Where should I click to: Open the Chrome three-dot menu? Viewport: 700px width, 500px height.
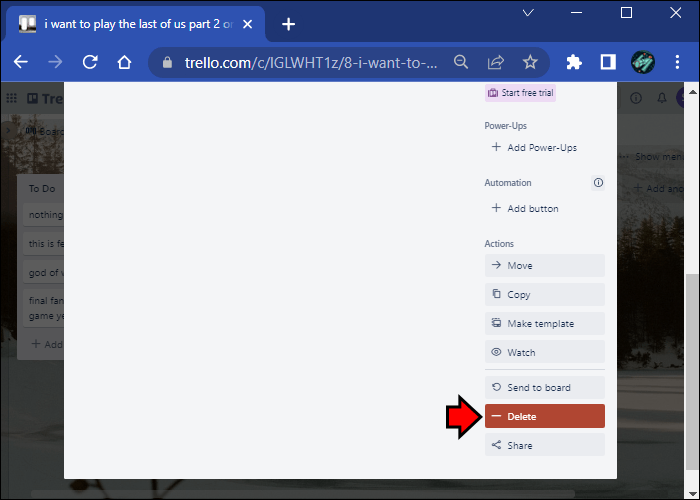(677, 62)
